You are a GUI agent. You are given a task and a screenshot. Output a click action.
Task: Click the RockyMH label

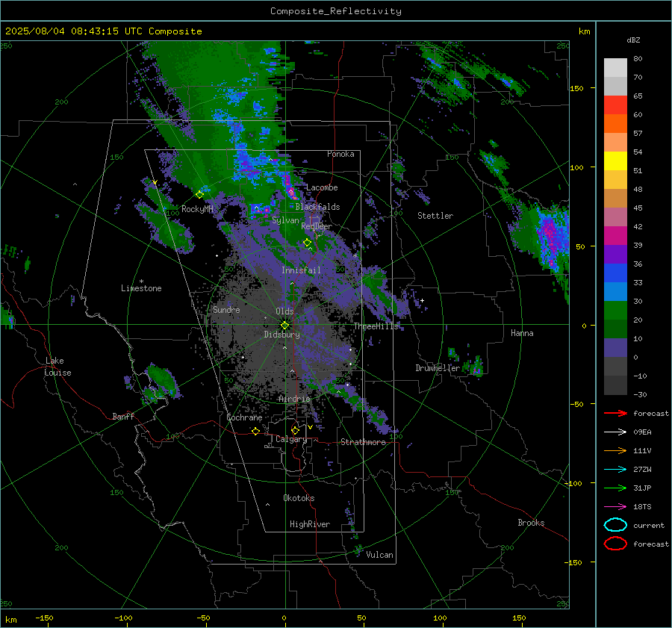click(197, 209)
